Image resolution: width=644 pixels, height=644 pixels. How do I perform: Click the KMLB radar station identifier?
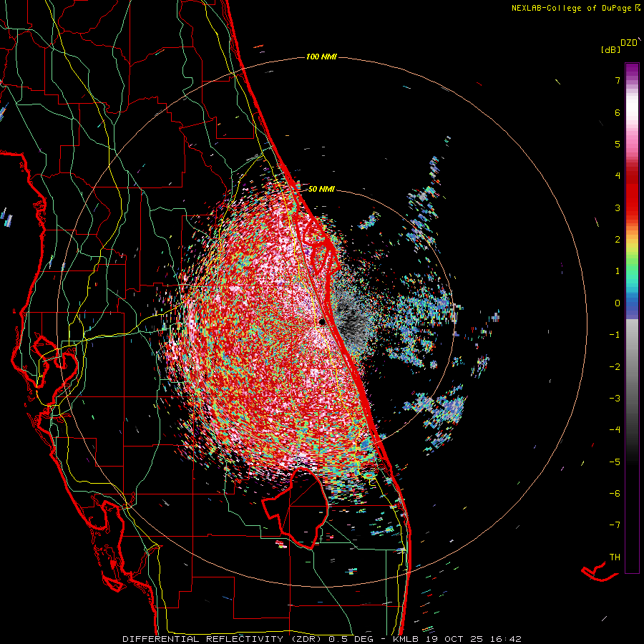click(407, 639)
